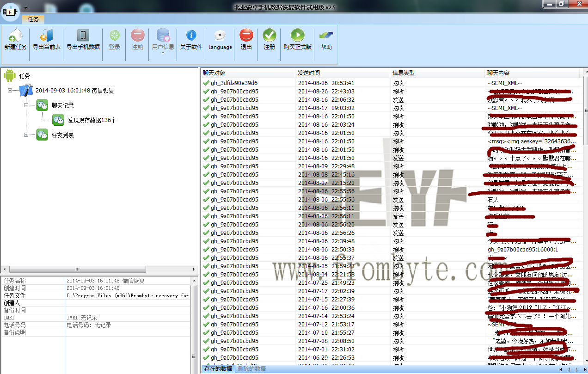Select the cell 2014-07-14 22:53:24
The height and width of the screenshot is (374, 588).
[x=326, y=316]
